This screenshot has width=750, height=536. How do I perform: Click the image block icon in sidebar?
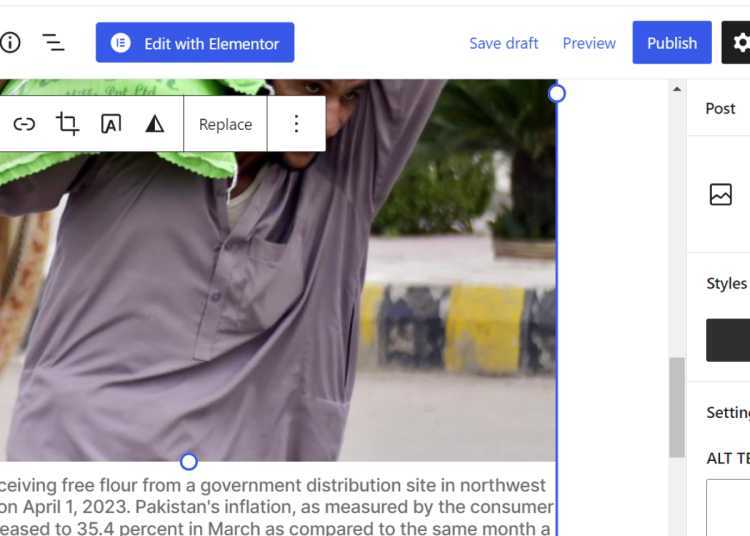click(721, 195)
